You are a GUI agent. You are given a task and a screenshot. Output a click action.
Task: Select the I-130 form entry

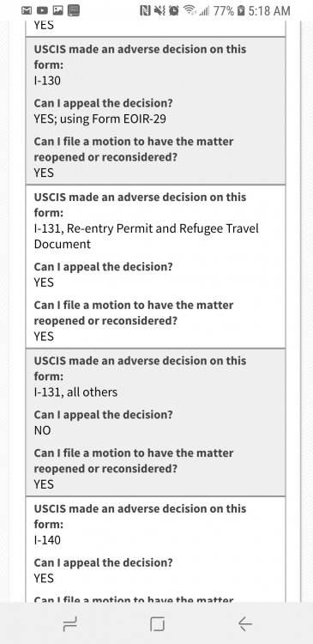point(47,81)
